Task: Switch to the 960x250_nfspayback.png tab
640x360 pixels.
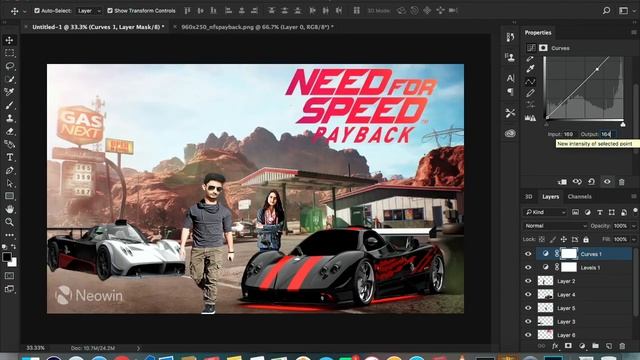Action: point(258,27)
